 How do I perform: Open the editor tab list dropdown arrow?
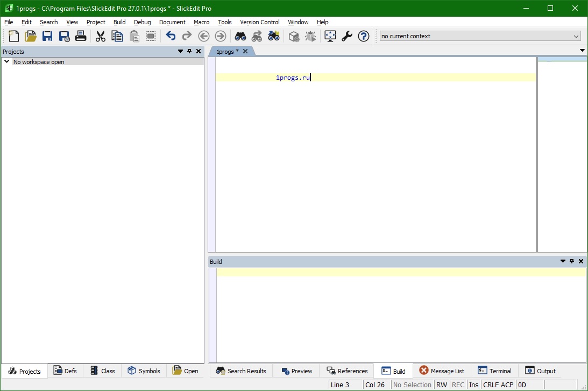[x=582, y=50]
